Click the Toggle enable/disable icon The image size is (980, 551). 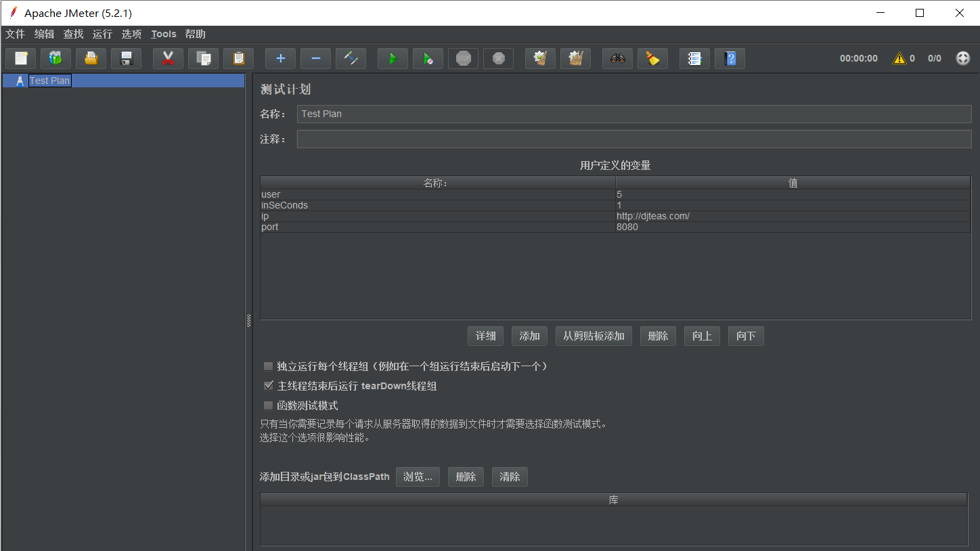tap(351, 58)
